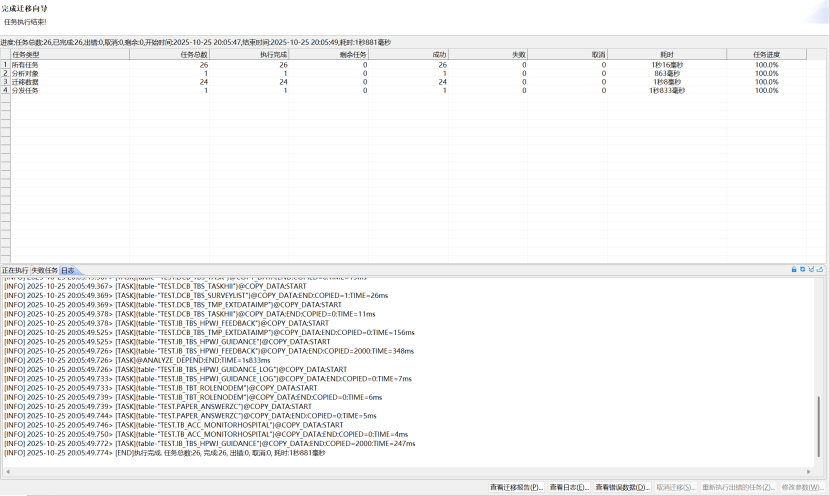
Task: Click the 查看日志(E)... button
Action: pyautogui.click(x=569, y=487)
